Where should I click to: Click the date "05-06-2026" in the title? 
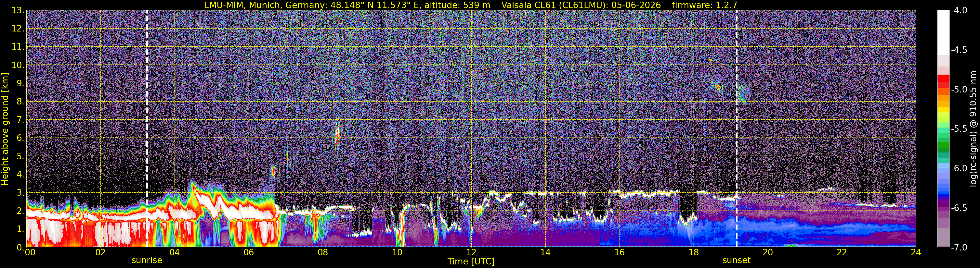[636, 5]
